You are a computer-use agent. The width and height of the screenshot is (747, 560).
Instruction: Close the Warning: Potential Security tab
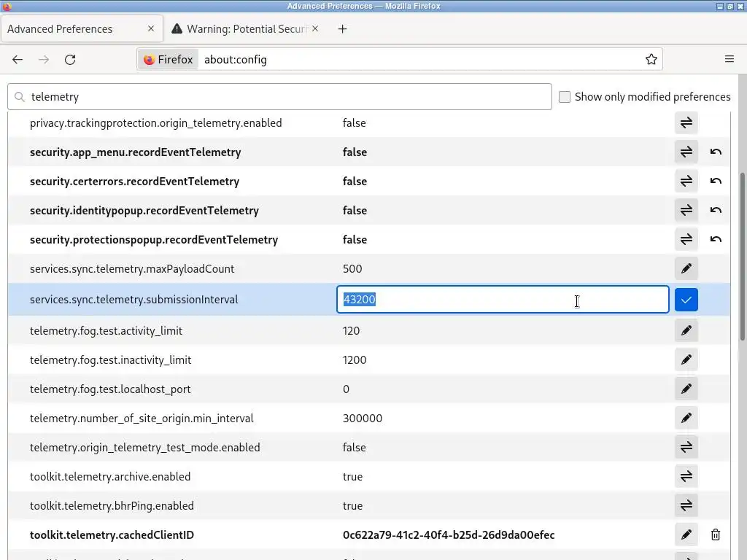click(315, 28)
